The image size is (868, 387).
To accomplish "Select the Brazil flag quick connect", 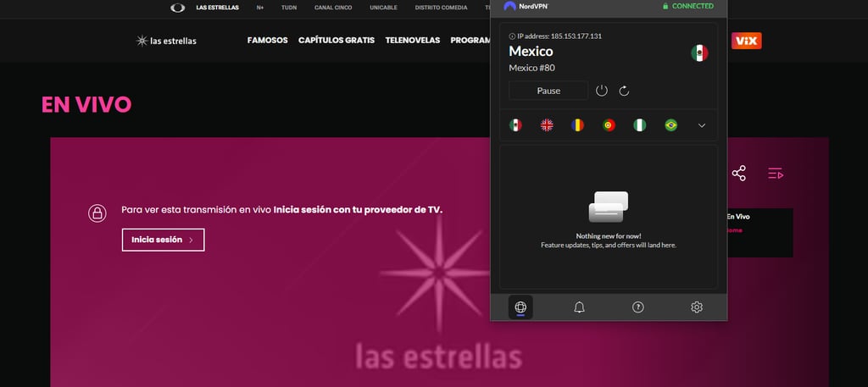I will click(x=671, y=125).
